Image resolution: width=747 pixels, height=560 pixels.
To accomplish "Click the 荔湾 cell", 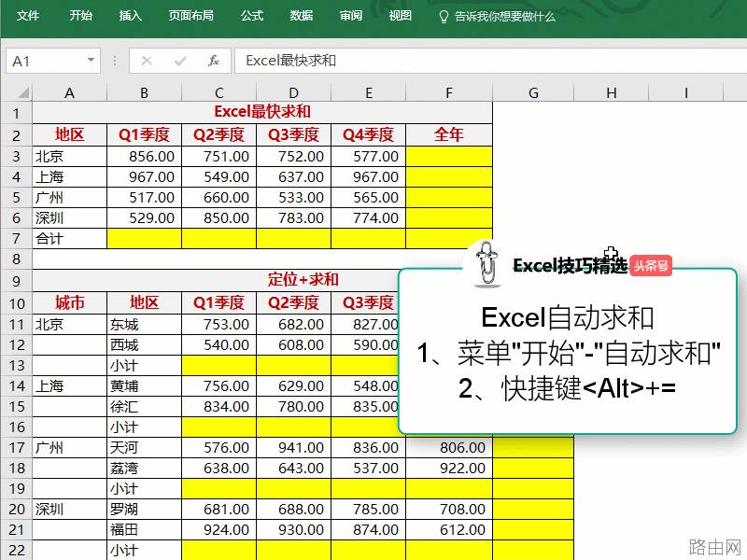I will [145, 469].
